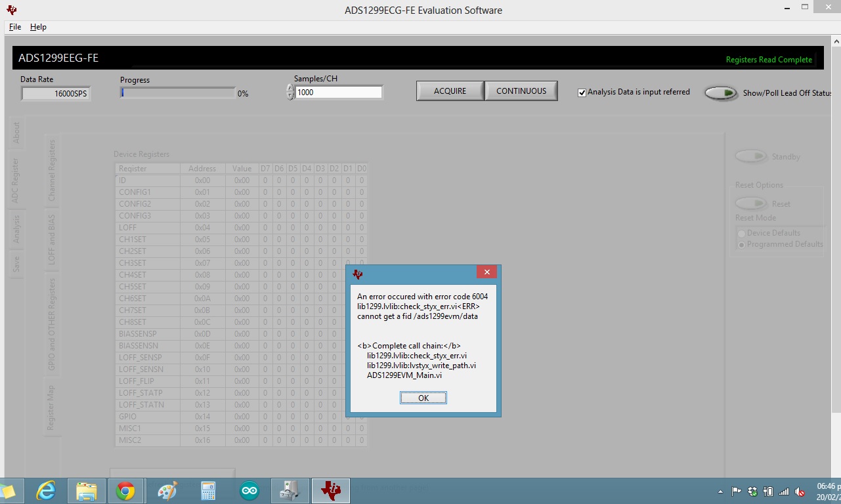
Task: Open the File menu
Action: (14, 27)
